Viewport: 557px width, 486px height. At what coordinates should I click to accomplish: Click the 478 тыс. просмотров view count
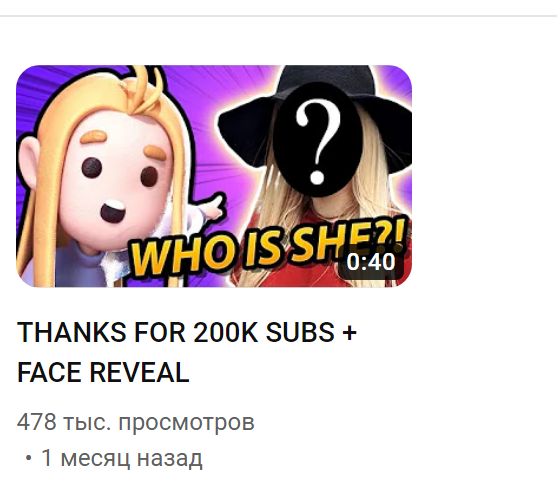pos(136,422)
